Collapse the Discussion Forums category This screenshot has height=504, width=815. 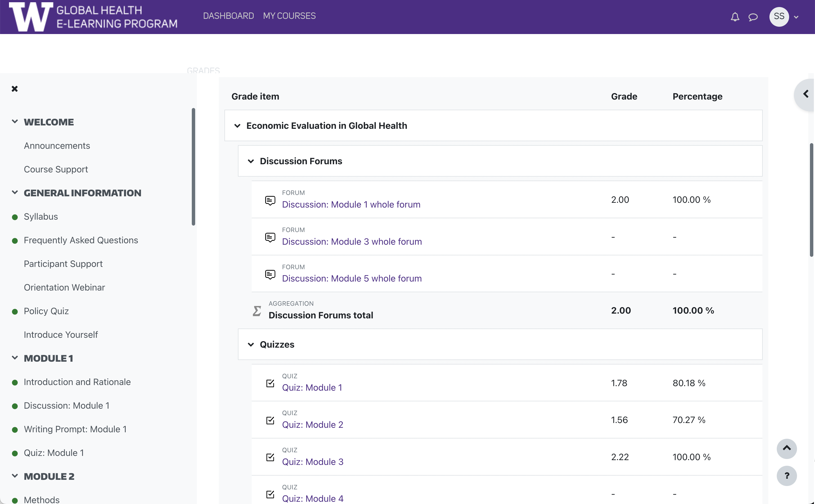pyautogui.click(x=251, y=161)
